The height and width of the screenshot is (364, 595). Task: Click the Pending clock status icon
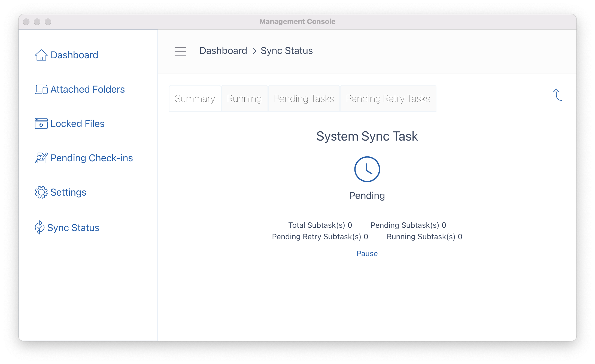pos(367,169)
